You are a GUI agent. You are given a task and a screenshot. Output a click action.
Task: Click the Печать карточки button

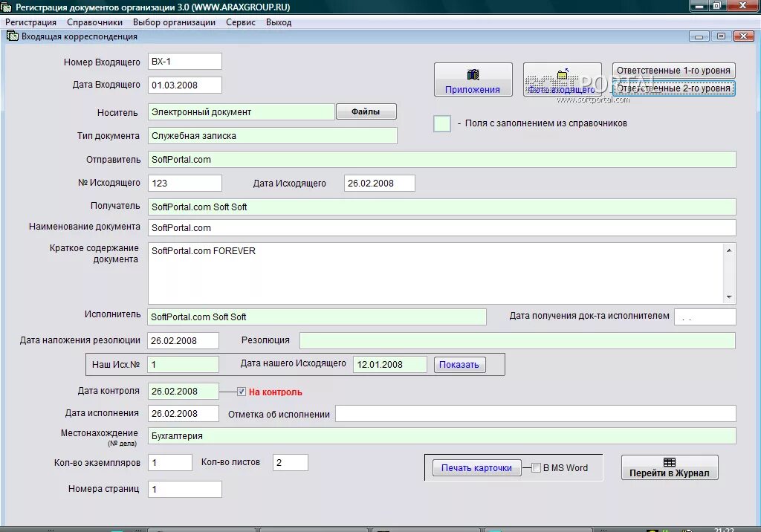pyautogui.click(x=476, y=468)
